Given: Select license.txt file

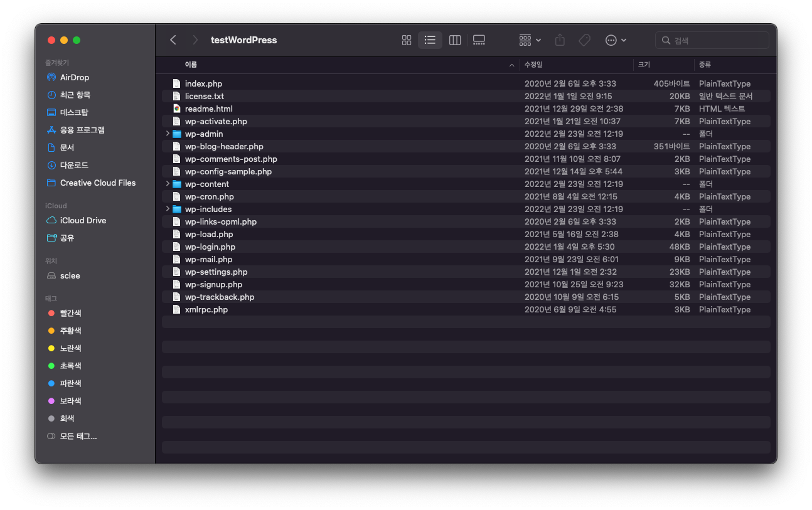Looking at the screenshot, I should 466,96.
